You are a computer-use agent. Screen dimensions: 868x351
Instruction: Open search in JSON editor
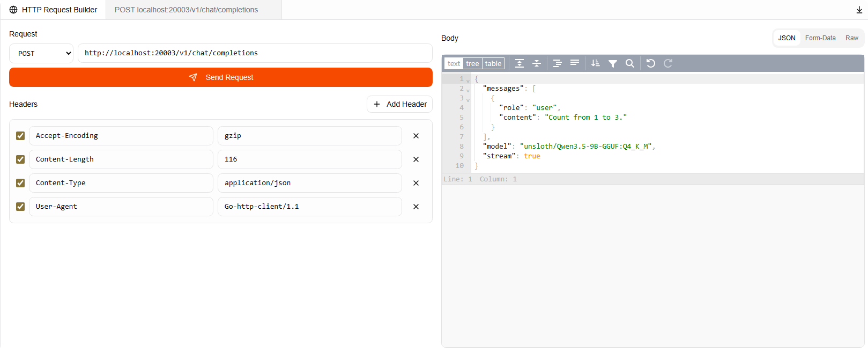pos(630,63)
